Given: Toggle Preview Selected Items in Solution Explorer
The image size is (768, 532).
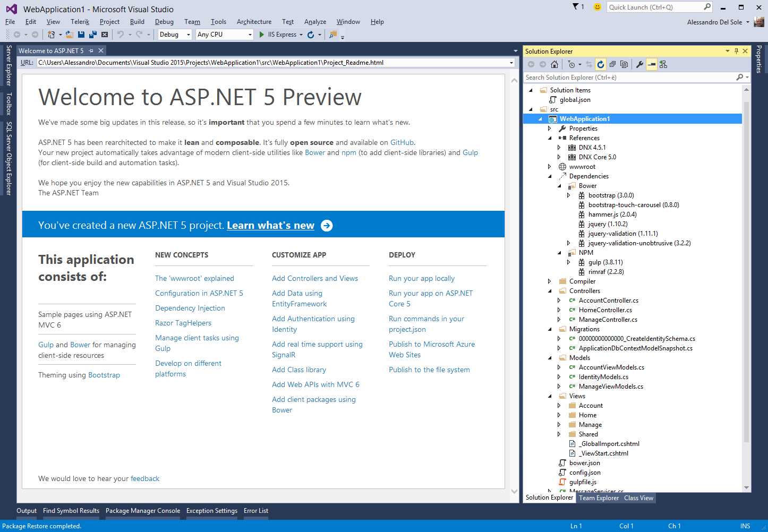Looking at the screenshot, I should pos(652,64).
